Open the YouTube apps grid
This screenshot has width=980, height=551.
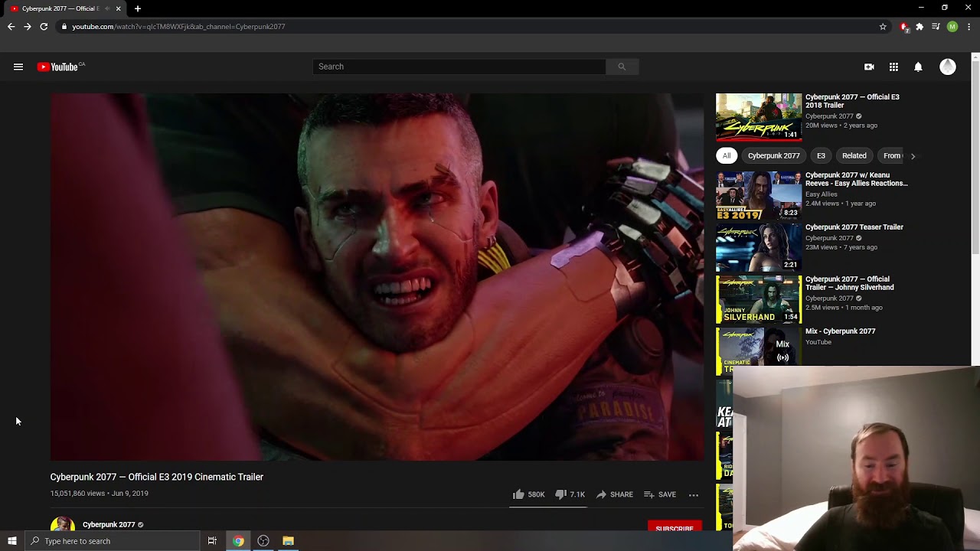[x=893, y=67]
